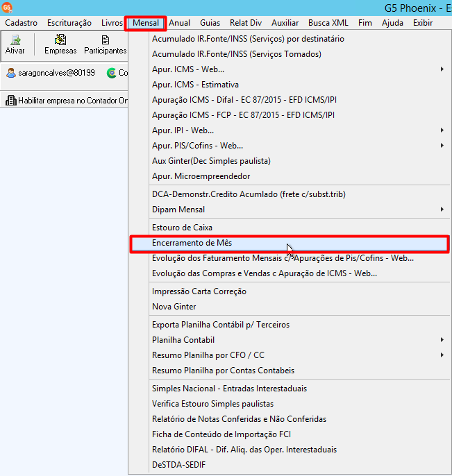
Task: Expand Resumo Planilha por CFO / CC
Action: [442, 355]
